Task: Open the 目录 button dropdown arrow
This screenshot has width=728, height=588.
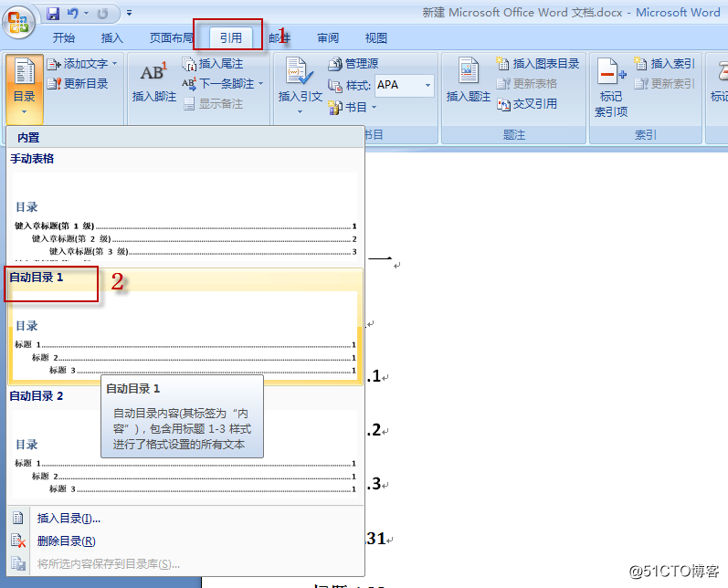Action: pyautogui.click(x=24, y=111)
